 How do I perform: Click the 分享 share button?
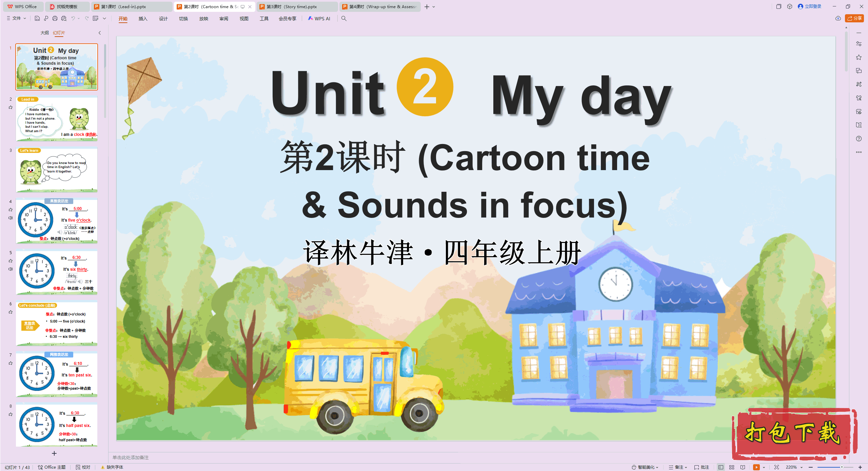click(x=854, y=18)
